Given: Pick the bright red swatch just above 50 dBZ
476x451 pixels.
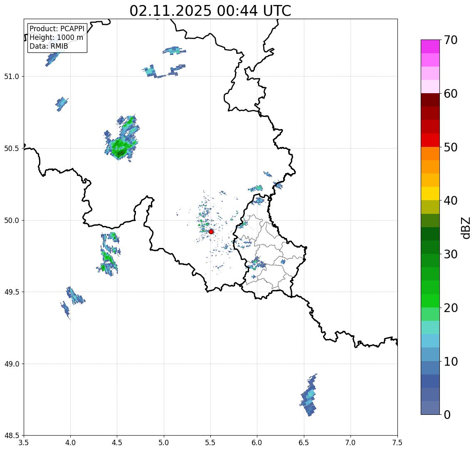Looking at the screenshot, I should (x=430, y=140).
